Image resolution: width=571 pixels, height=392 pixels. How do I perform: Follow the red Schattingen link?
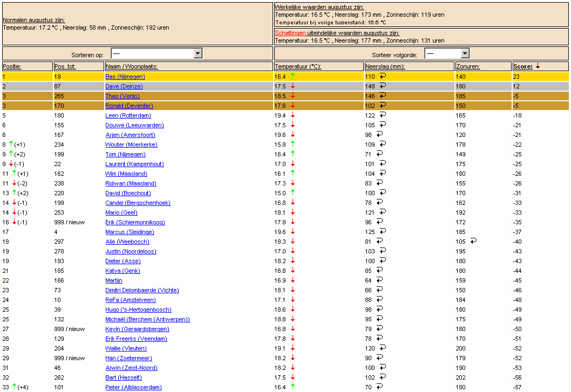[290, 33]
